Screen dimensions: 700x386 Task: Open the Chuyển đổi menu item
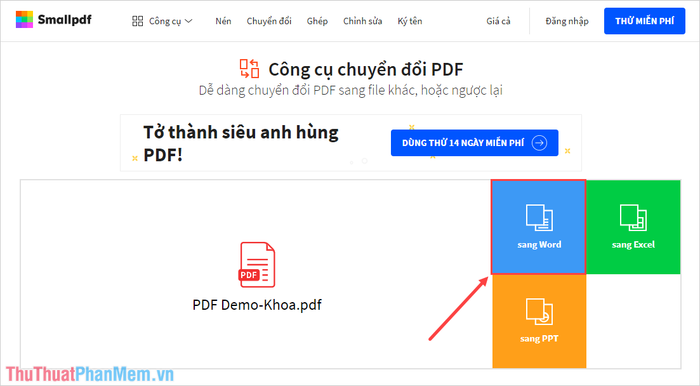[269, 21]
